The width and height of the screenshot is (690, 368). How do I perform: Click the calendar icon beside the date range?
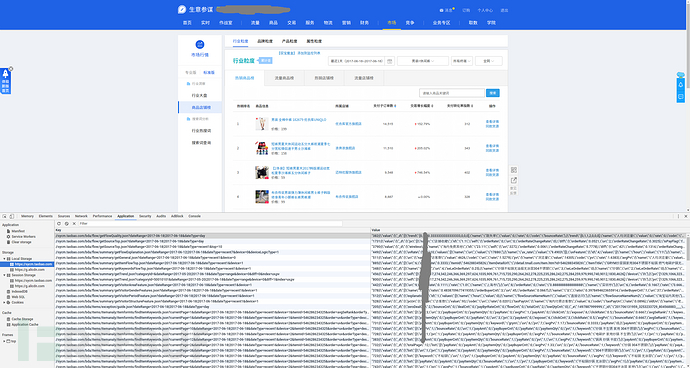(389, 61)
